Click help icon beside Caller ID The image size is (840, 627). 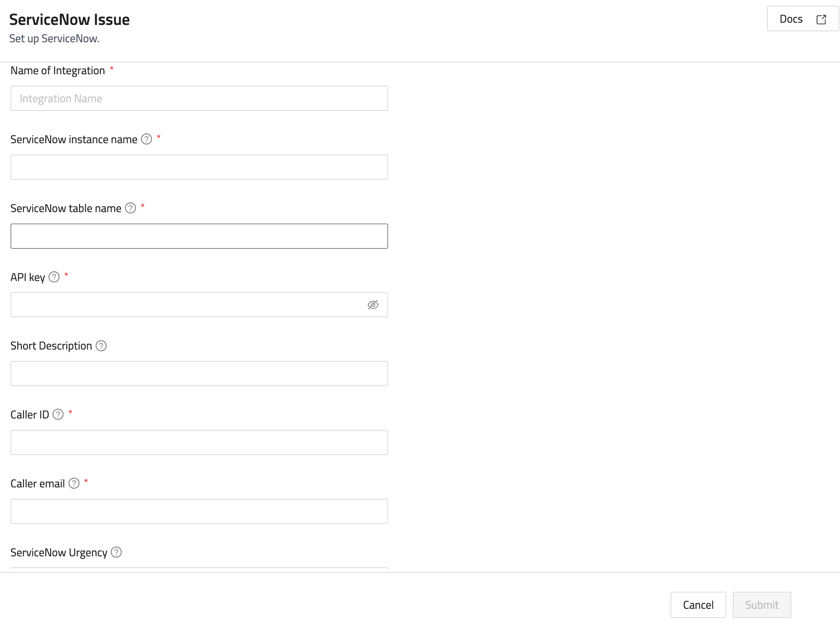pyautogui.click(x=58, y=414)
